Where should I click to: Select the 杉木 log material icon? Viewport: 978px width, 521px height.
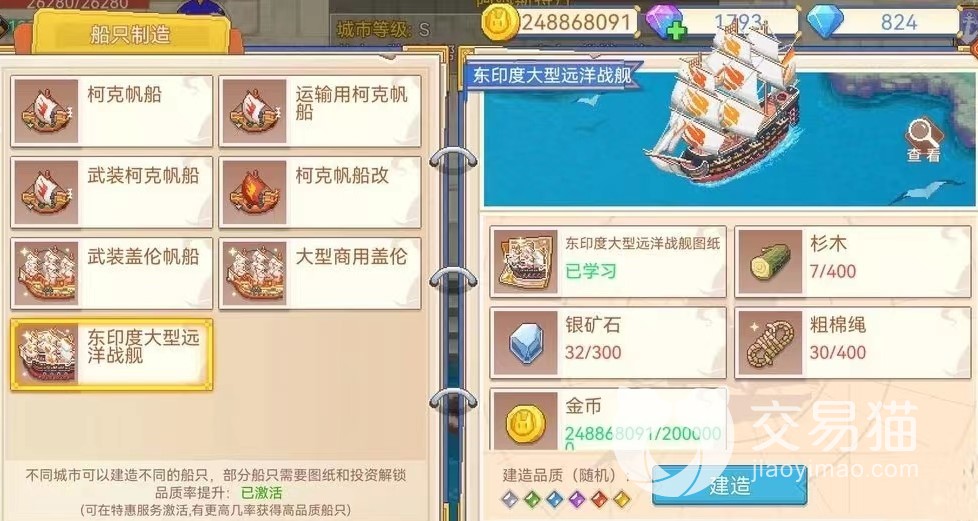pos(769,263)
